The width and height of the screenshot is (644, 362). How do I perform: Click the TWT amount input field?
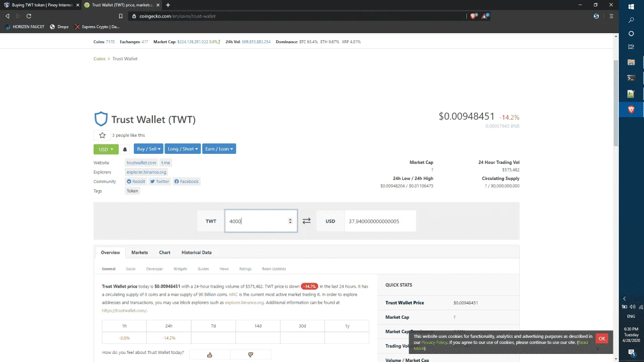(x=261, y=221)
